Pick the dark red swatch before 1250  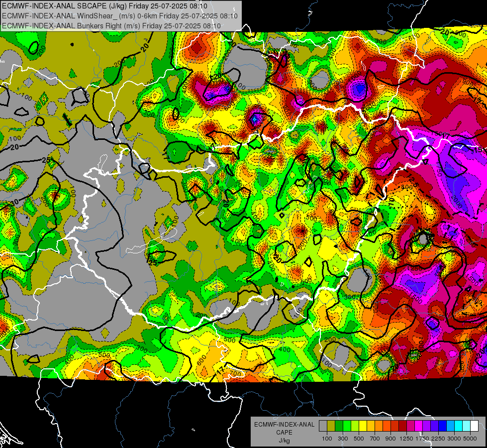coord(403,426)
